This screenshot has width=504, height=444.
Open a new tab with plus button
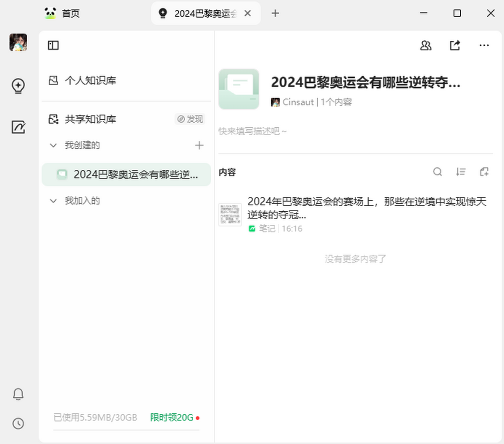point(275,13)
